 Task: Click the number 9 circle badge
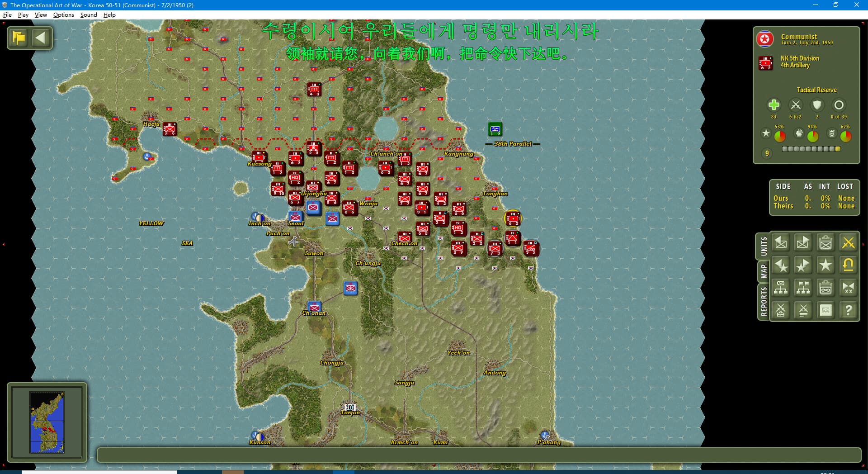pos(767,154)
